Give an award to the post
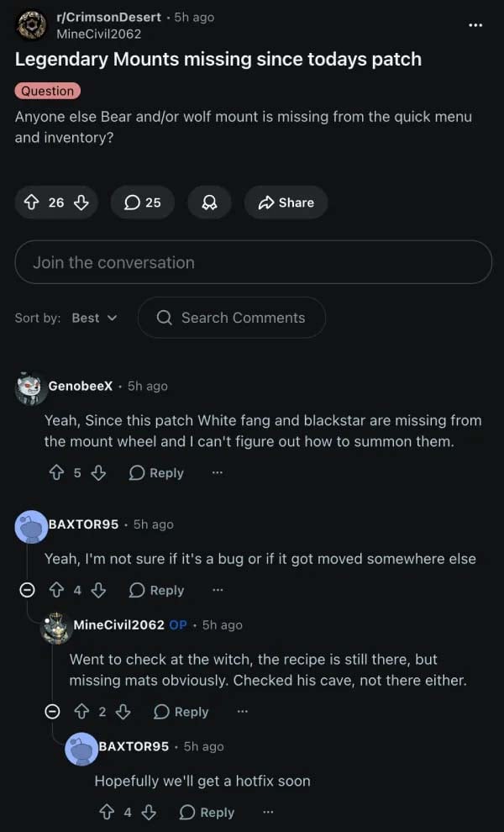Screen dimensions: 504x832 (x=207, y=202)
